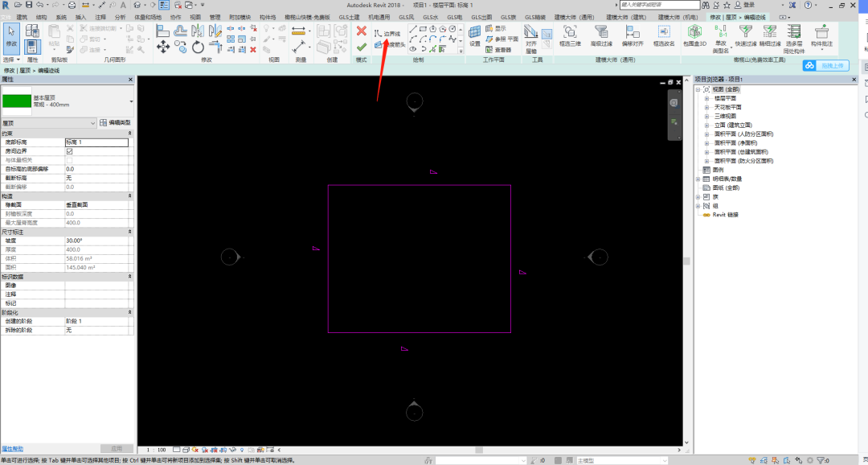Launch the 框选三维 tool
The height and width of the screenshot is (465, 868).
(x=570, y=36)
